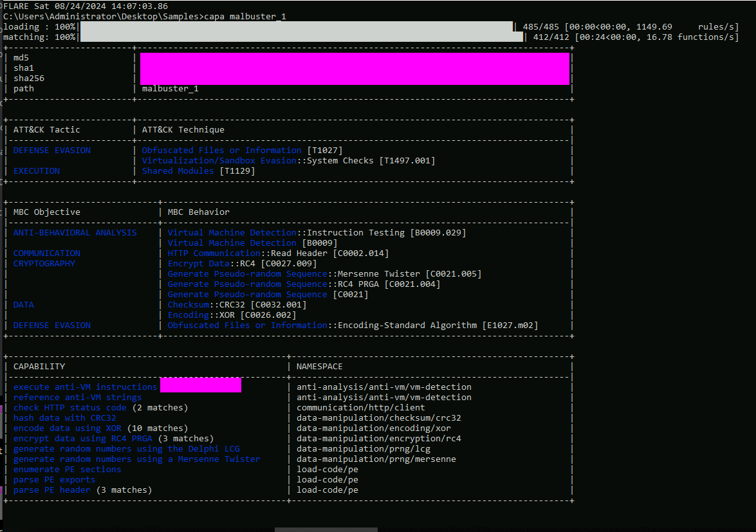Click 'Virtualization/Sandbox Evasion' technique text
The height and width of the screenshot is (532, 756).
tap(219, 160)
